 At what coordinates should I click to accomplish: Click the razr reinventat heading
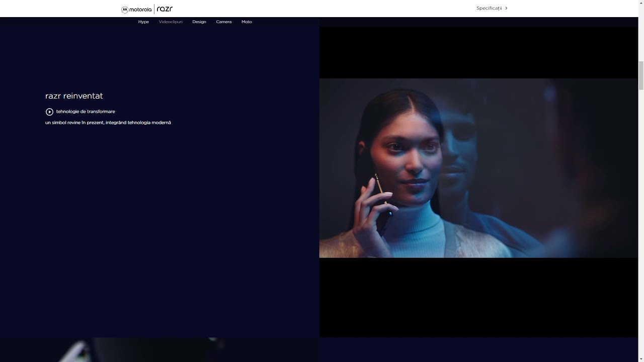pyautogui.click(x=74, y=96)
